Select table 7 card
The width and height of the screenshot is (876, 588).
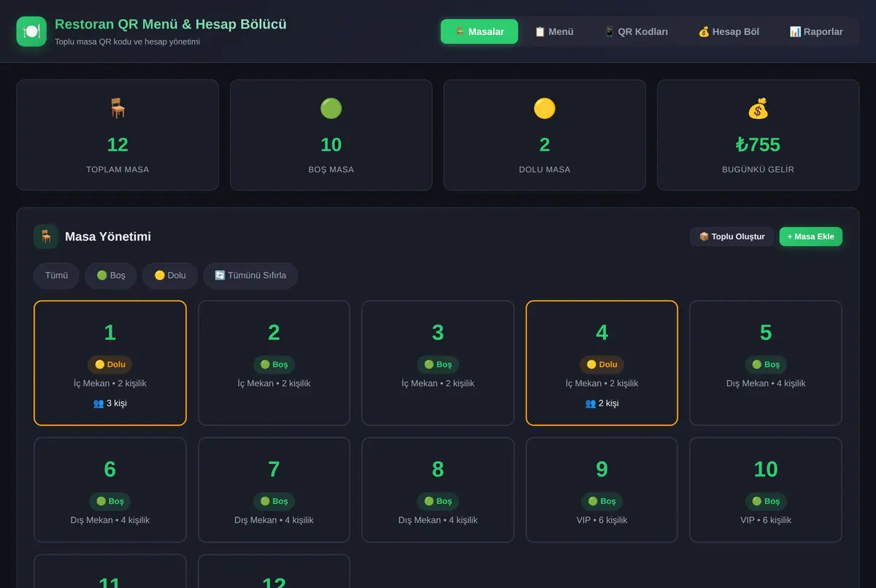coord(274,490)
